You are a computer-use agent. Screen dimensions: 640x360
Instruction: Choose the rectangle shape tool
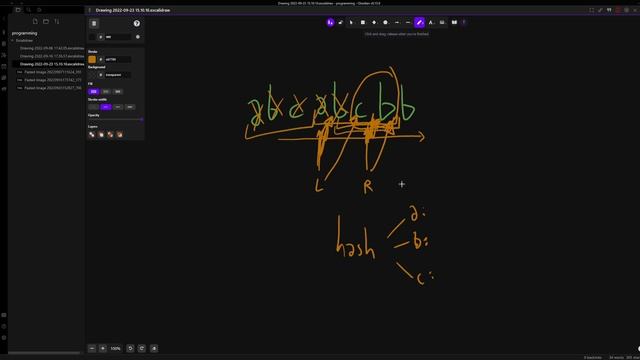tap(362, 22)
